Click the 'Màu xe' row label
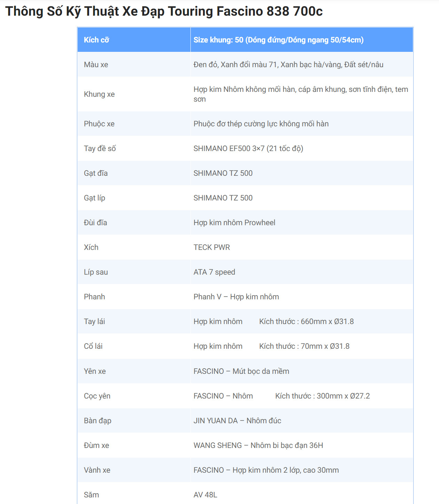 (96, 64)
